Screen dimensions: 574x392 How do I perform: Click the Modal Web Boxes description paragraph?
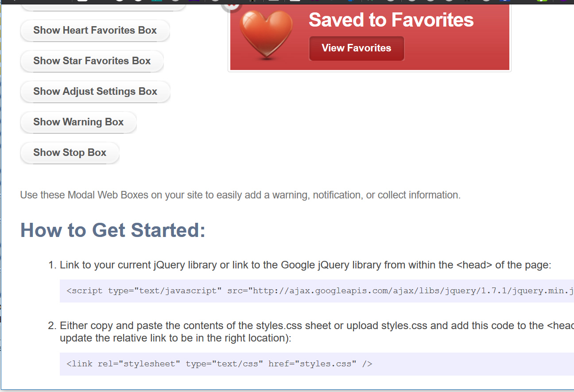[x=240, y=195]
